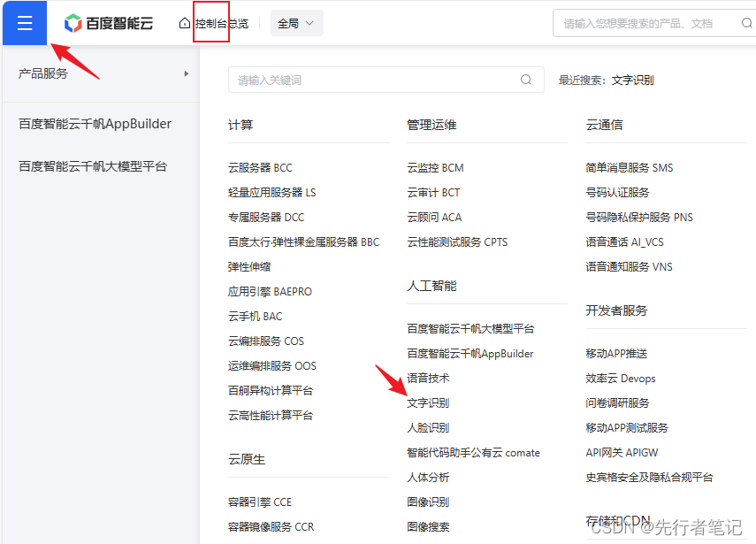Expand the 产品服务 arrow
The image size is (756, 544).
tap(186, 73)
